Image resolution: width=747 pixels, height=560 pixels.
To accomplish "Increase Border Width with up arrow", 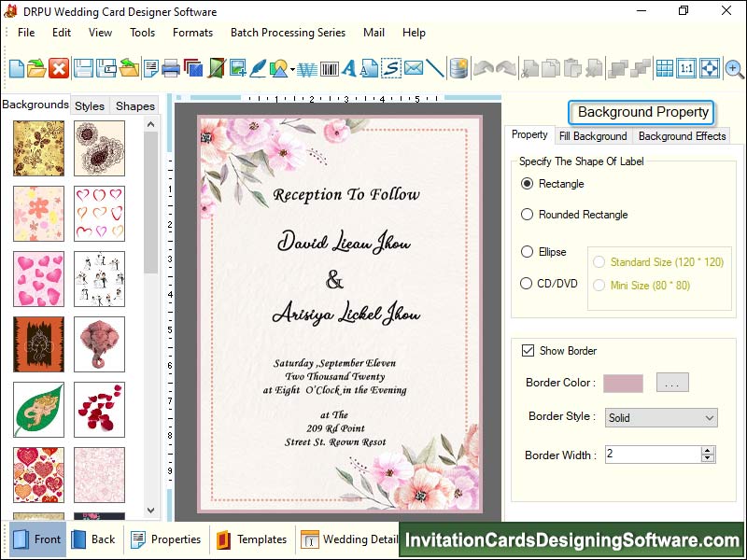I will pyautogui.click(x=708, y=450).
